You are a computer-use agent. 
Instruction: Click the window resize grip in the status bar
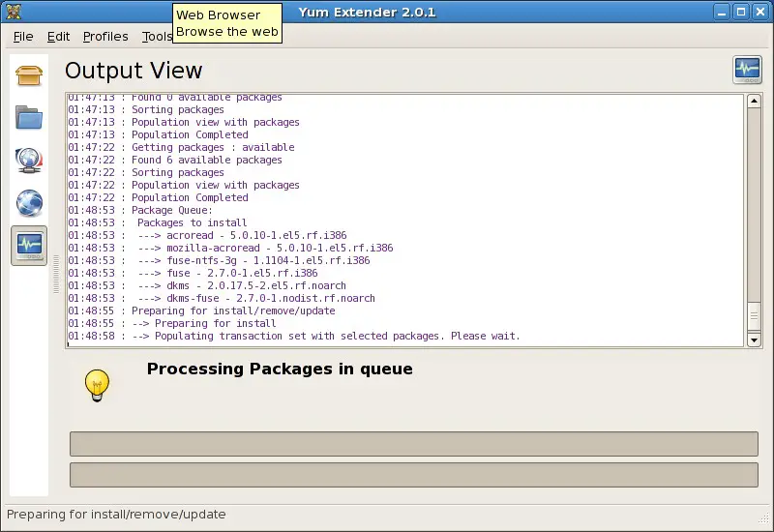(x=763, y=517)
